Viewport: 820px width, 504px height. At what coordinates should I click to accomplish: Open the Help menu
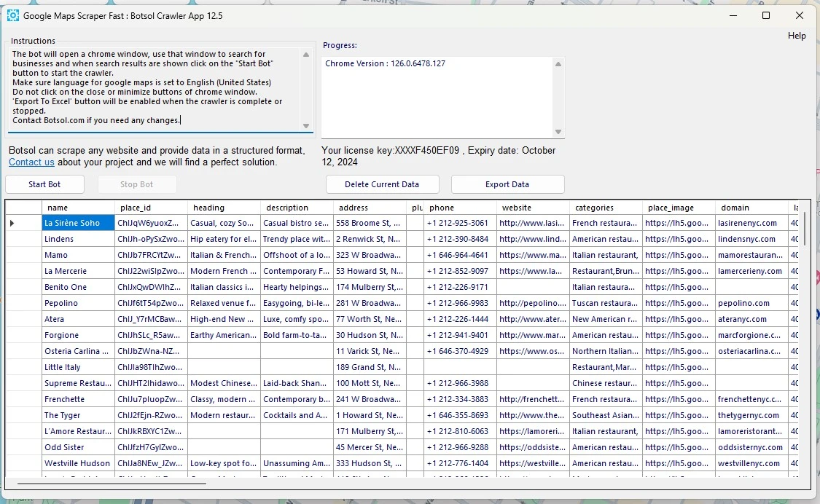point(797,36)
